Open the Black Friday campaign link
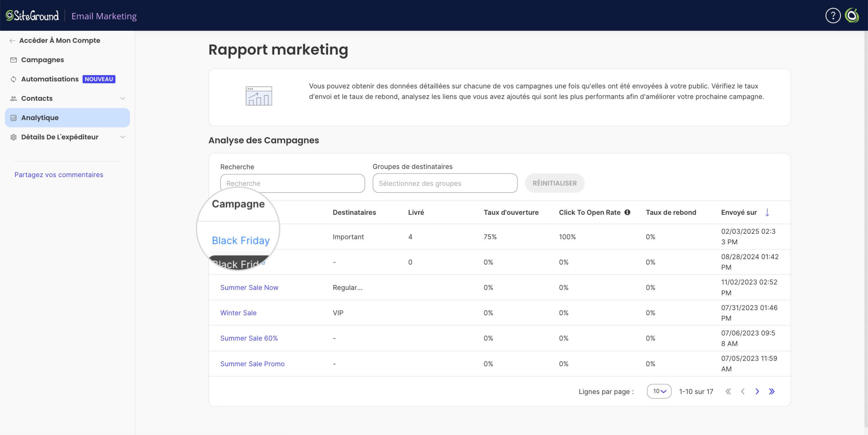The width and height of the screenshot is (868, 435). coord(241,240)
